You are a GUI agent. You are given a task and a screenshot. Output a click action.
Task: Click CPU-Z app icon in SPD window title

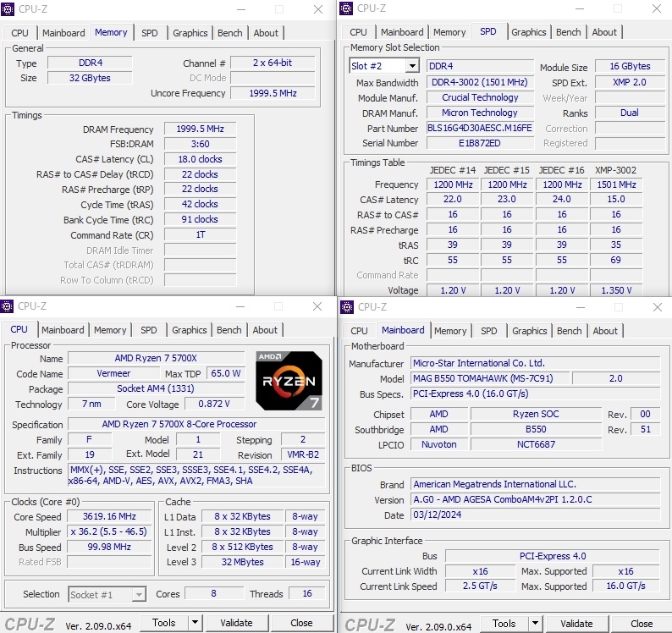pos(346,8)
